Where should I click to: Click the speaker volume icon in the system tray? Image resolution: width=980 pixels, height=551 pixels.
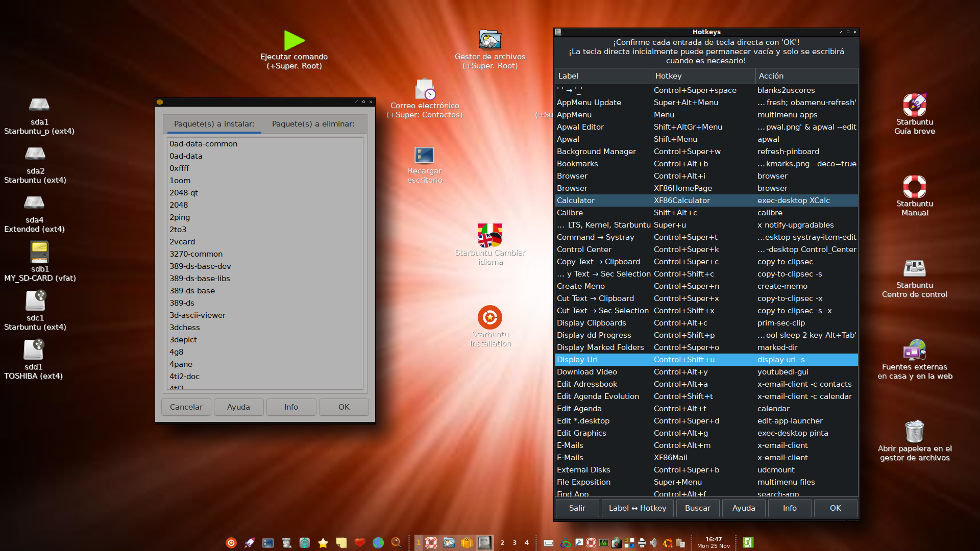point(654,543)
